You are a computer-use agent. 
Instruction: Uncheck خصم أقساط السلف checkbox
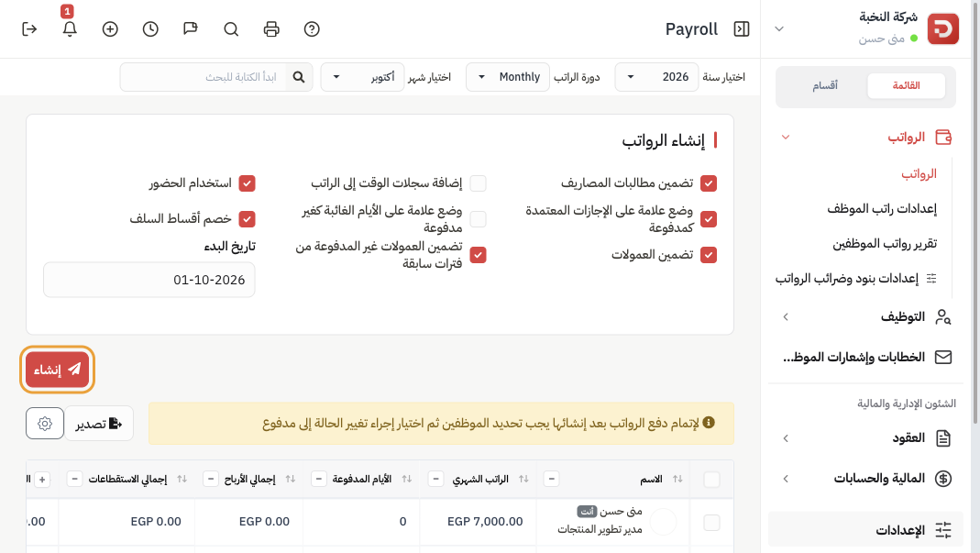[x=247, y=219]
